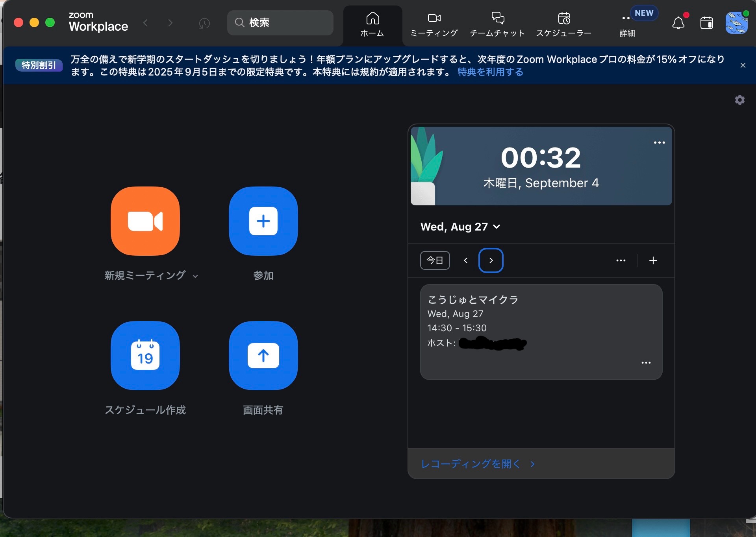The height and width of the screenshot is (537, 756).
Task: Go to previous day in calendar
Action: coord(466,260)
